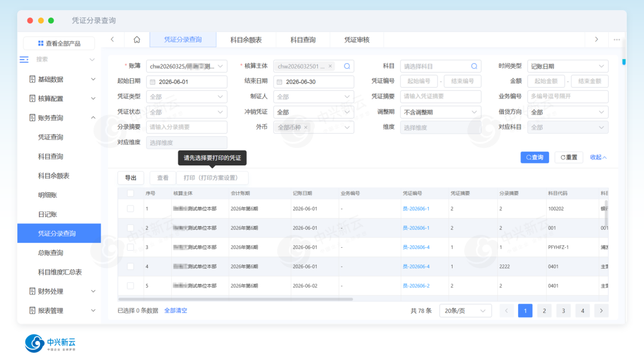Viewport: 644px width, 363px height.
Task: Open the 账簿 dropdown
Action: [x=187, y=66]
